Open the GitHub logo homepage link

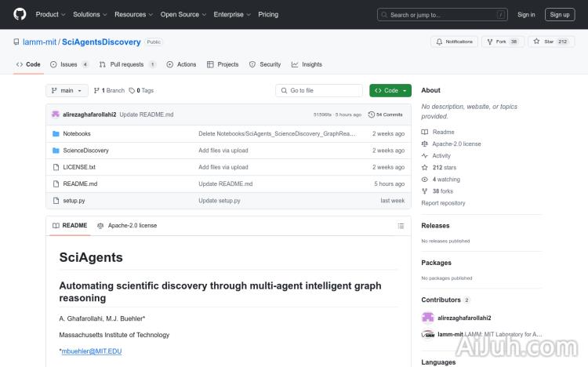click(20, 14)
